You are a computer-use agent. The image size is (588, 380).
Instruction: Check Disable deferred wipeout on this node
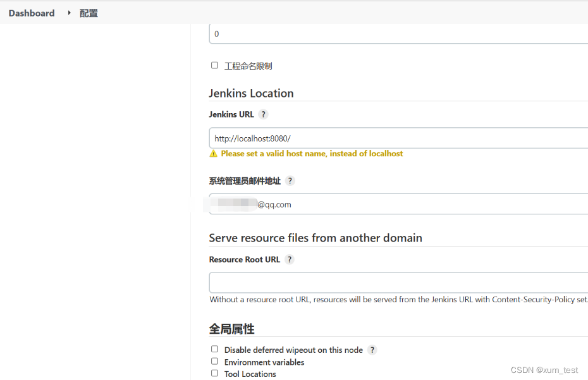point(214,349)
